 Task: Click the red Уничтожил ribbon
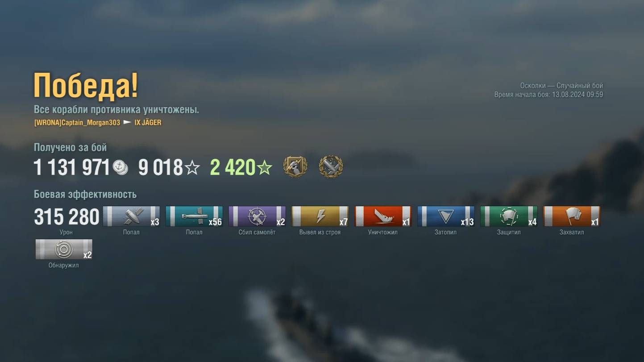click(383, 216)
